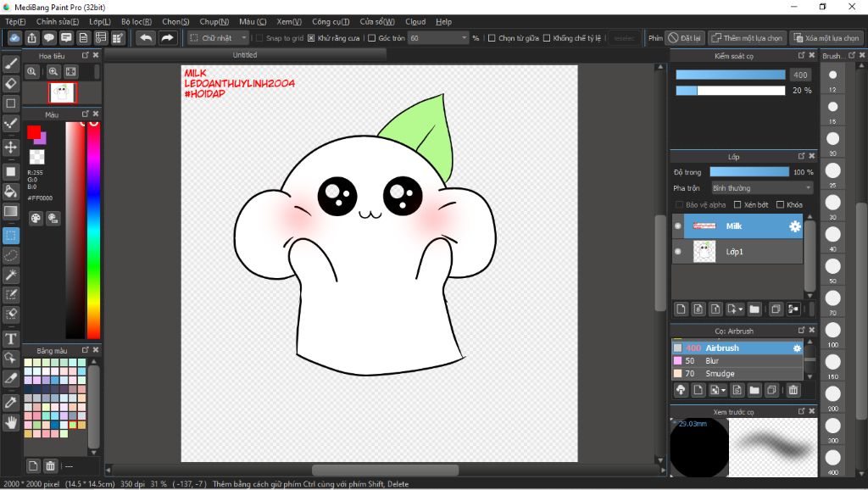The width and height of the screenshot is (868, 490).
Task: Hide the Milk layer visibility dot
Action: [x=677, y=226]
